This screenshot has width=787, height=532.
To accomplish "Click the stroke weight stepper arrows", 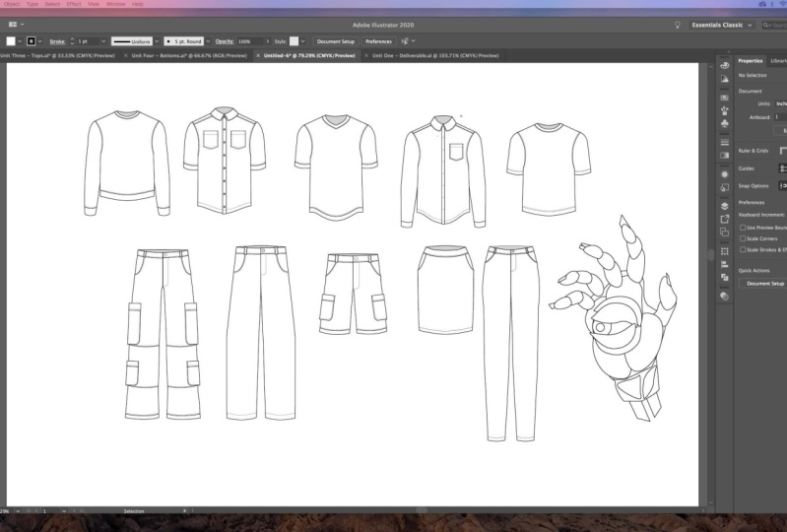I will (x=72, y=41).
